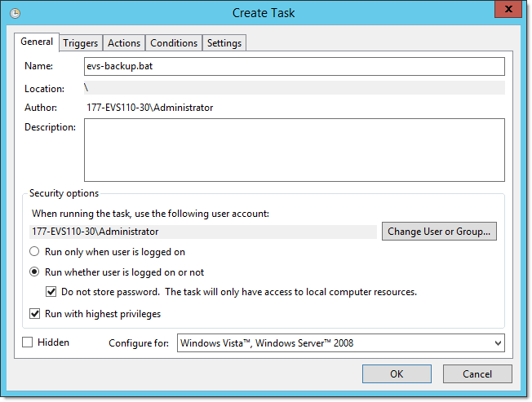Switch to the General tab
Viewport: 532px width, 402px height.
(37, 42)
